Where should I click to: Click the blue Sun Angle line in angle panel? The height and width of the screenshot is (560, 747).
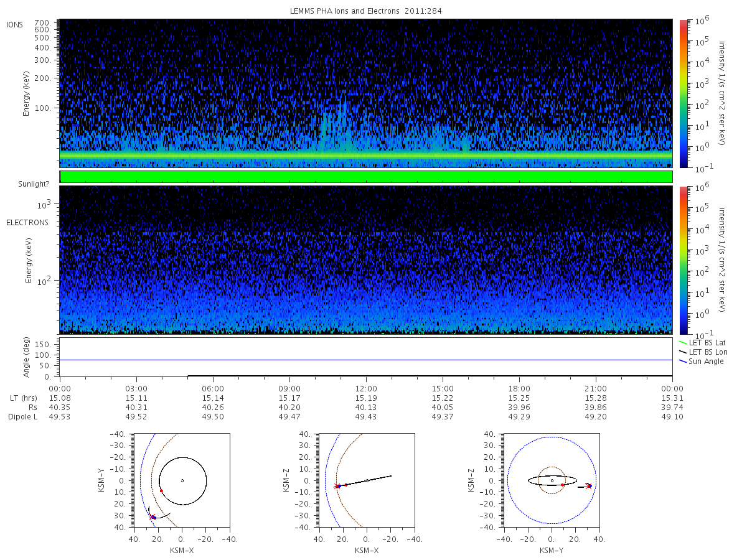(x=366, y=360)
